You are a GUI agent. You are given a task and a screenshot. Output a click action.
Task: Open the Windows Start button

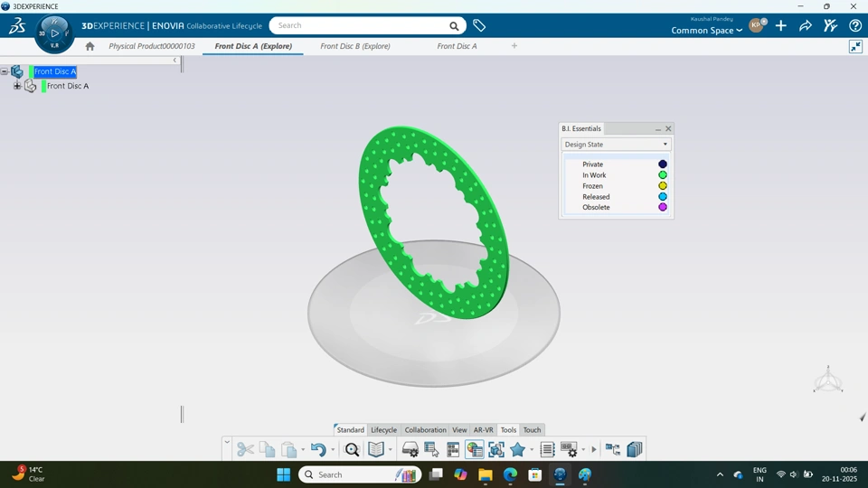coord(283,474)
